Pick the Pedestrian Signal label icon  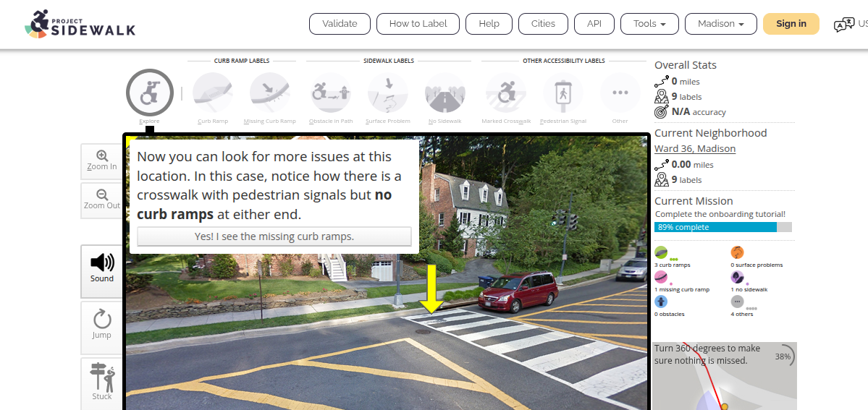coord(563,93)
